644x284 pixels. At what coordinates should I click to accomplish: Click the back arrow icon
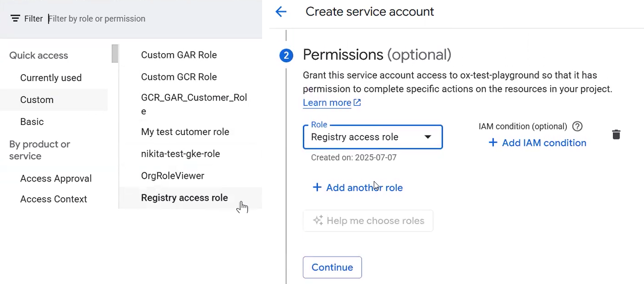(x=281, y=12)
